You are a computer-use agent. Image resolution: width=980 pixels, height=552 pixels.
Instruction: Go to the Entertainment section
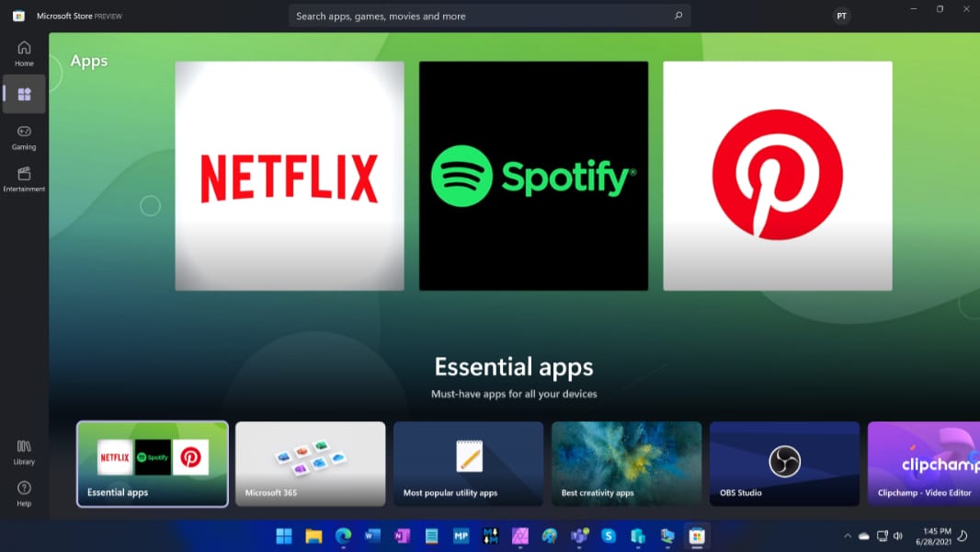pos(24,178)
